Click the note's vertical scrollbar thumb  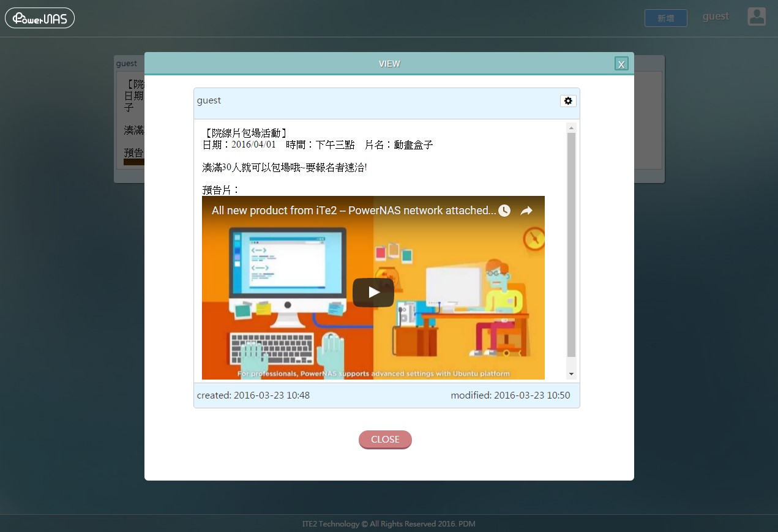[x=572, y=245]
